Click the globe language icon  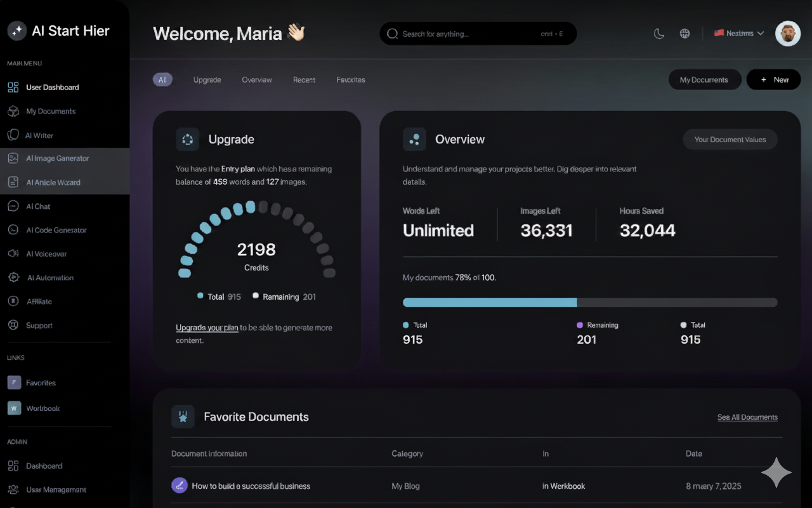point(684,34)
